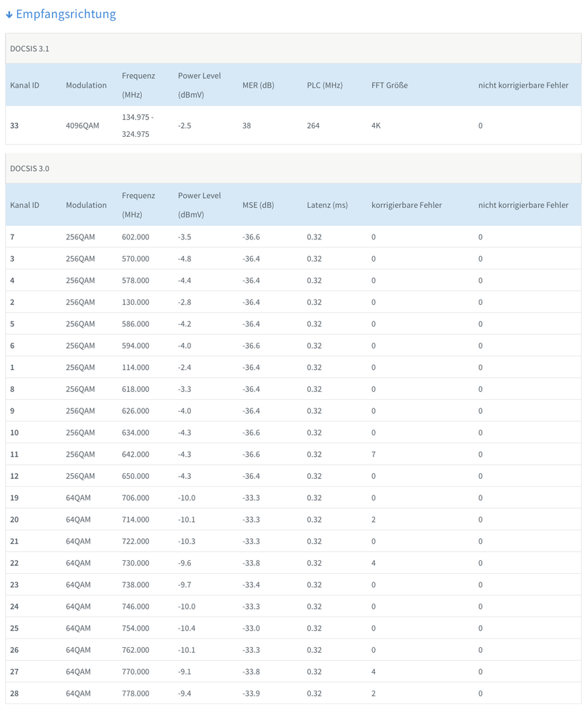The height and width of the screenshot is (712, 588).
Task: Click 64QAM modulation in channel 24 row
Action: pyautogui.click(x=78, y=607)
